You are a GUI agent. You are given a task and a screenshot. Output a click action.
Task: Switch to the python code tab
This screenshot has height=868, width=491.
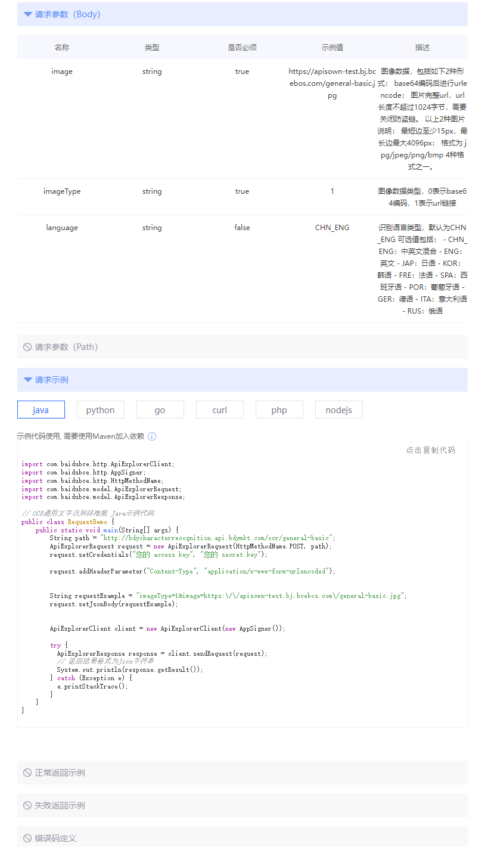point(101,410)
